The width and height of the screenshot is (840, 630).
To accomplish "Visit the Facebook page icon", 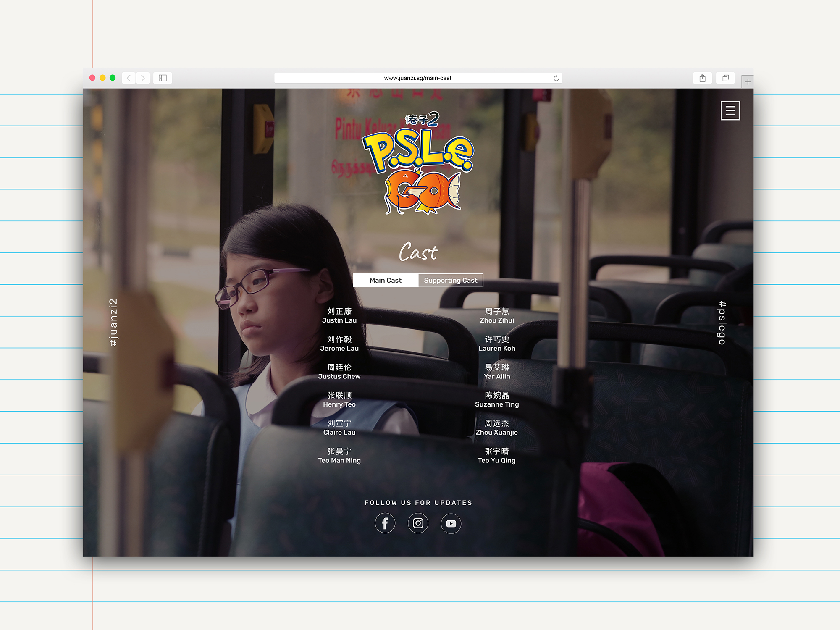I will [385, 523].
